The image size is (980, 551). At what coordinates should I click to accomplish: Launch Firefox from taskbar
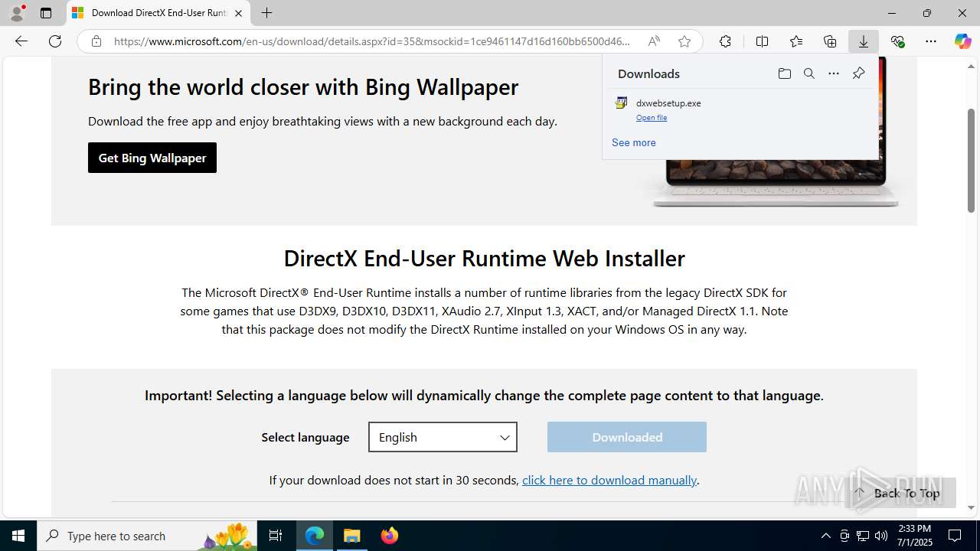[390, 536]
